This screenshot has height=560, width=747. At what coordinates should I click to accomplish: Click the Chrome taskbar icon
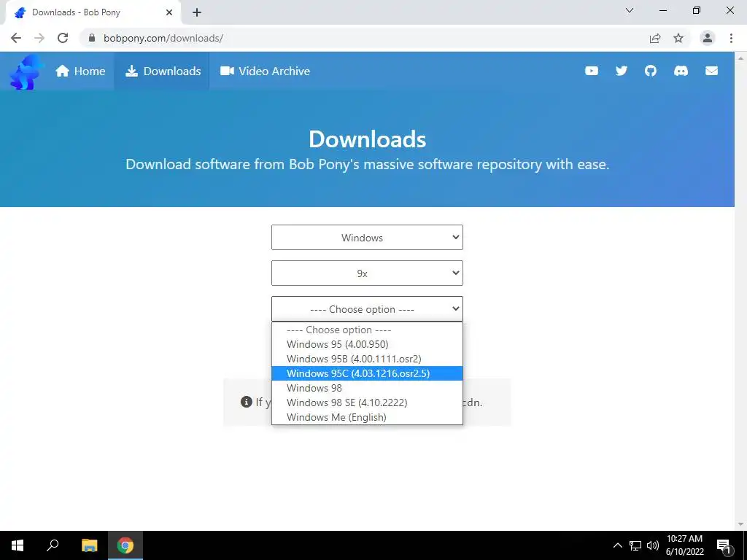point(125,545)
